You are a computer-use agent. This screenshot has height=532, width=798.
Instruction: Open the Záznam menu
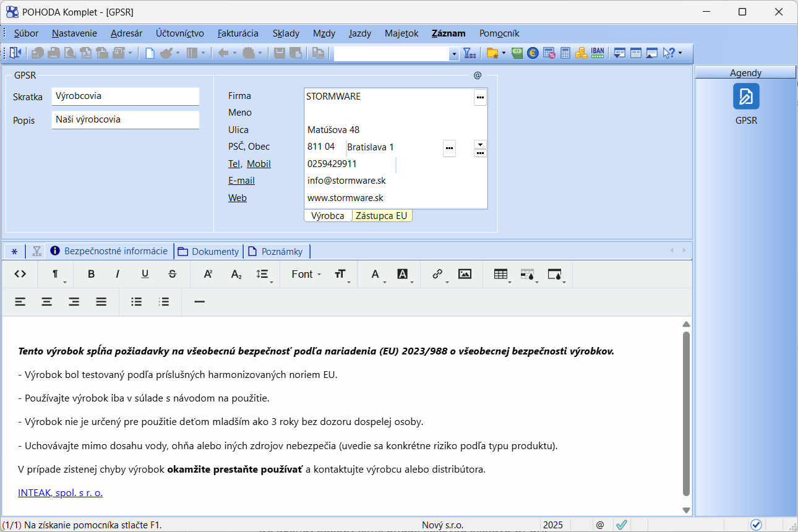448,33
